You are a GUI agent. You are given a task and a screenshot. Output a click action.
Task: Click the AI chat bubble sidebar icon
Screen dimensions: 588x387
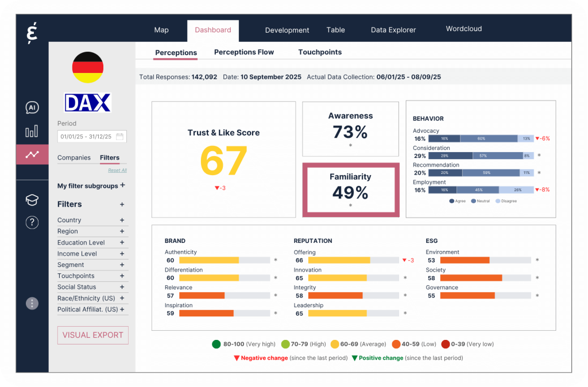(32, 108)
